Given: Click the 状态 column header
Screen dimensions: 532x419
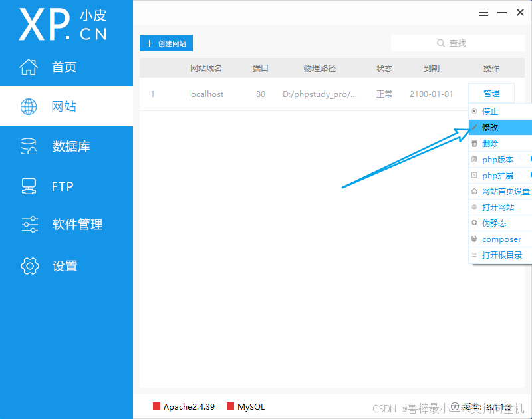Looking at the screenshot, I should tap(384, 69).
